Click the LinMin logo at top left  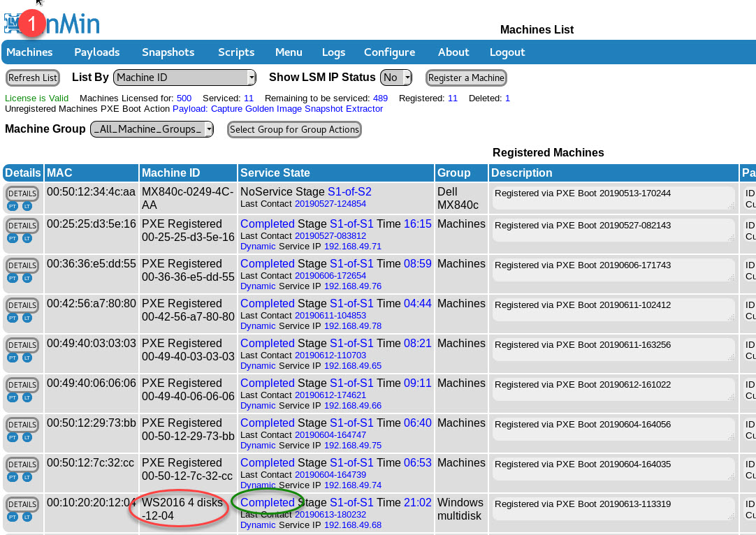pyautogui.click(x=52, y=23)
